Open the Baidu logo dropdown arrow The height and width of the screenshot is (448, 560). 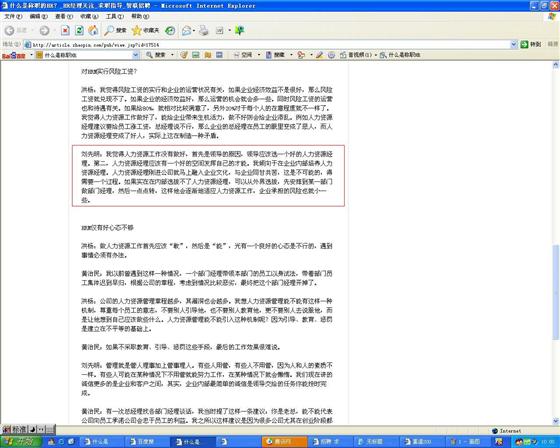click(x=31, y=55)
